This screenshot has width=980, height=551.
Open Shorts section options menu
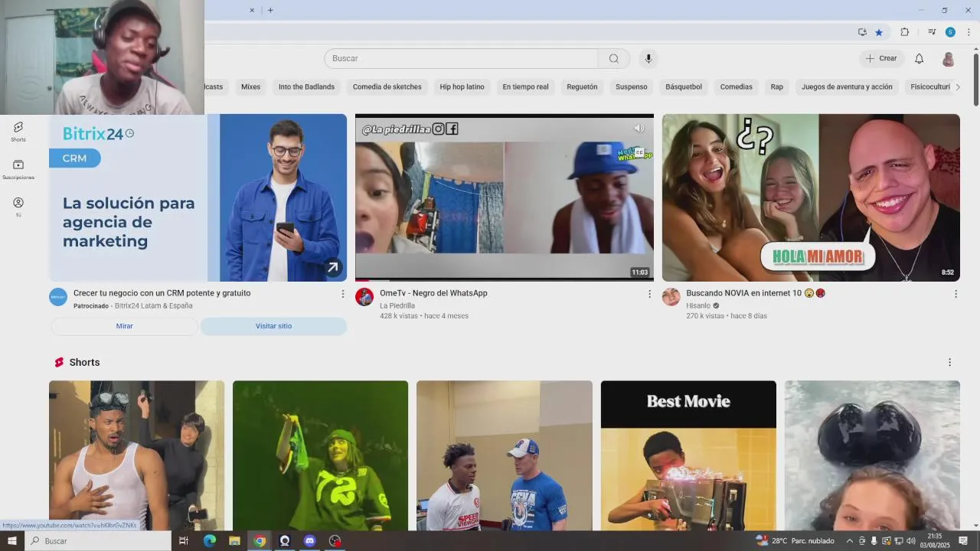(x=949, y=363)
